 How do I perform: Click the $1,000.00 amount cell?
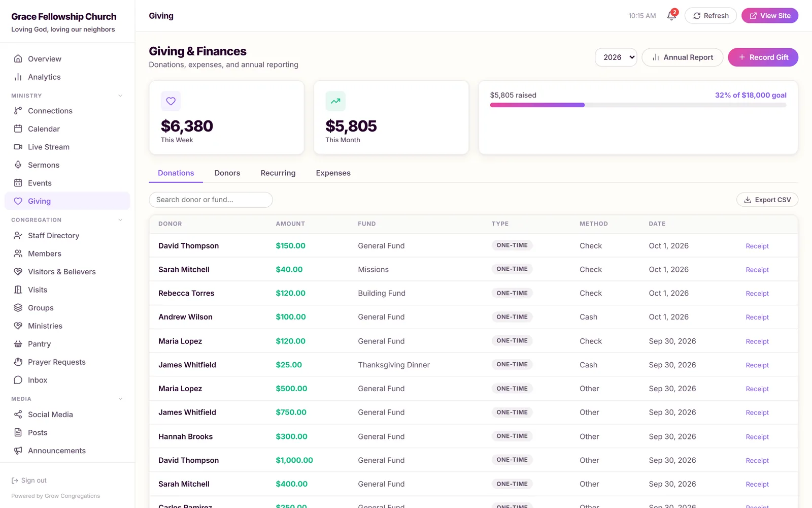click(294, 460)
